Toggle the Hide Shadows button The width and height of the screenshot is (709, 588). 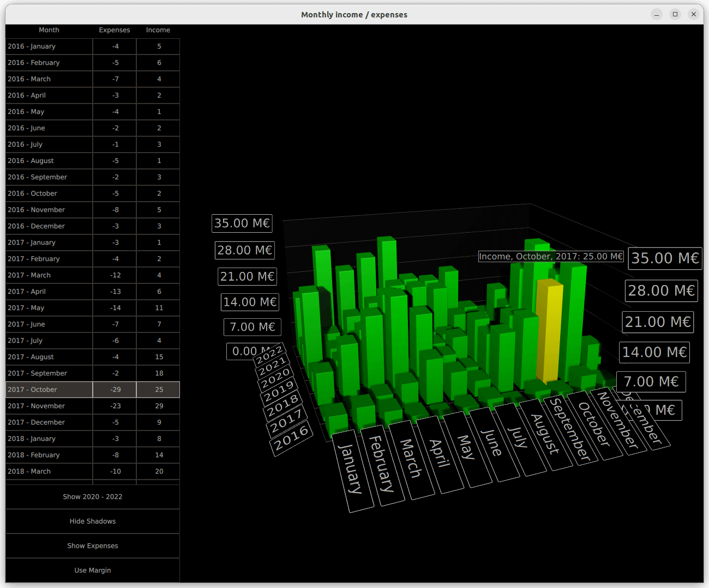point(92,521)
